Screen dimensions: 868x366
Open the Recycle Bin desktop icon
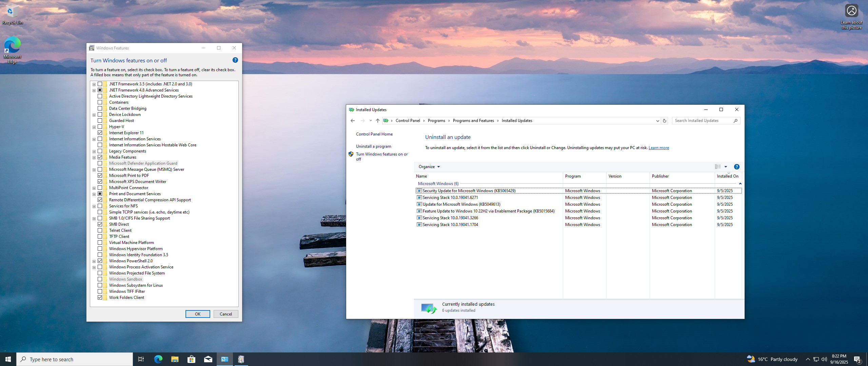(12, 14)
